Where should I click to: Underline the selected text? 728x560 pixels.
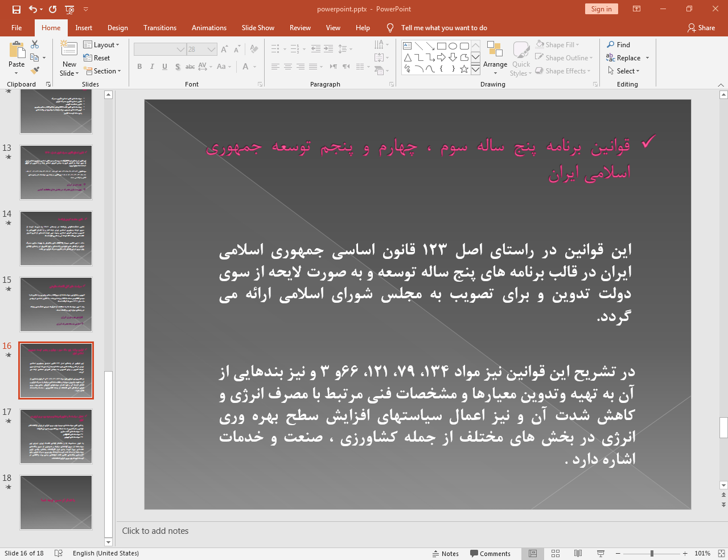164,67
